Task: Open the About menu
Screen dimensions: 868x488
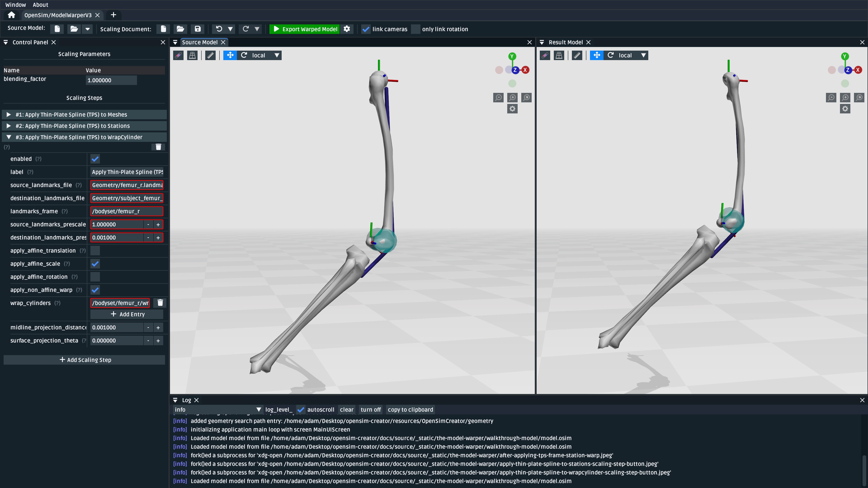Action: click(40, 5)
